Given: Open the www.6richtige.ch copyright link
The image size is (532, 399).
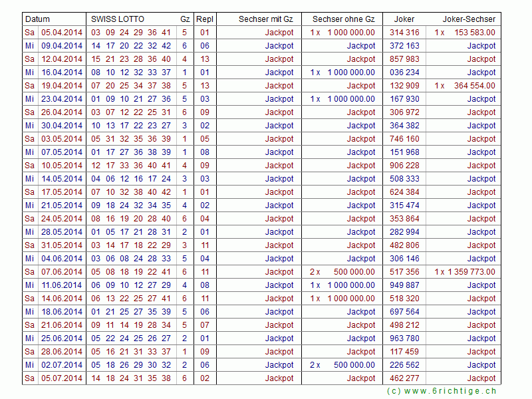Looking at the screenshot, I should coord(442,391).
